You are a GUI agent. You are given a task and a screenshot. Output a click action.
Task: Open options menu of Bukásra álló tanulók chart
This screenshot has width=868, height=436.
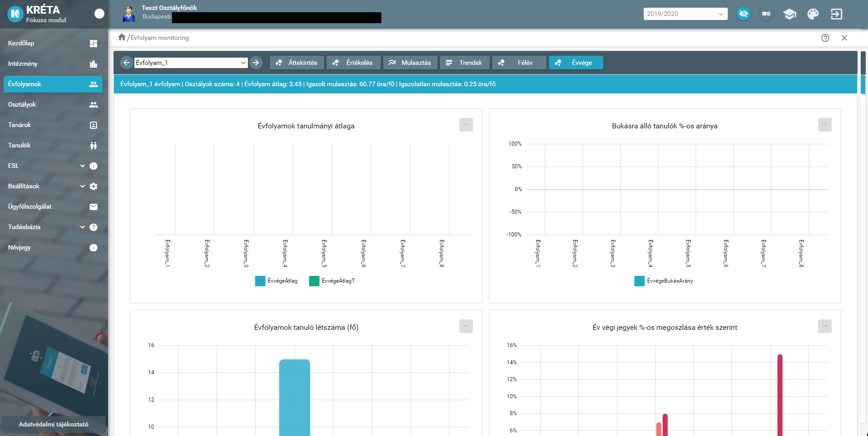[x=825, y=125]
